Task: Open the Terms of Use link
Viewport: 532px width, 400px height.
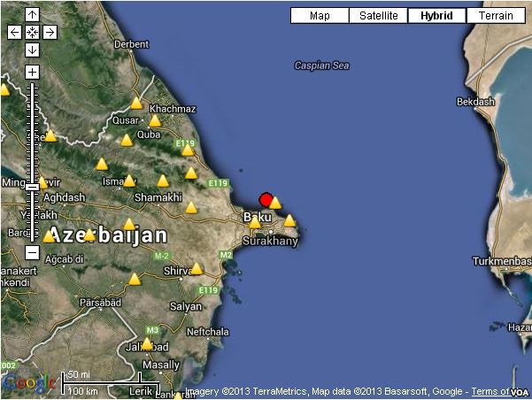Action: tap(490, 391)
